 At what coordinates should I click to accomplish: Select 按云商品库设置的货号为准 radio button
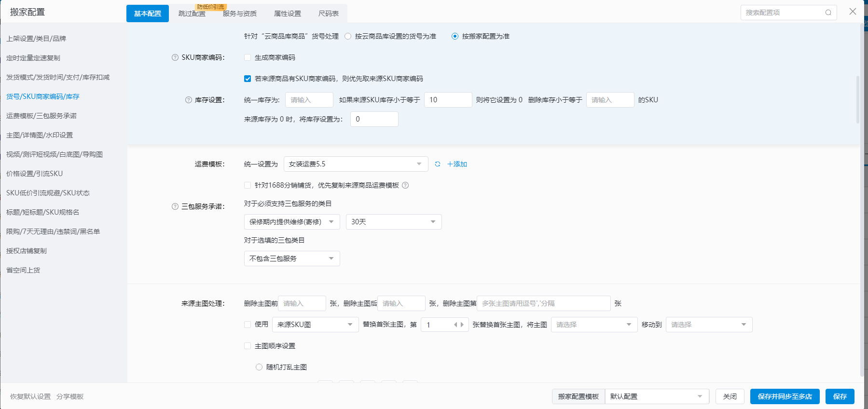coord(348,36)
